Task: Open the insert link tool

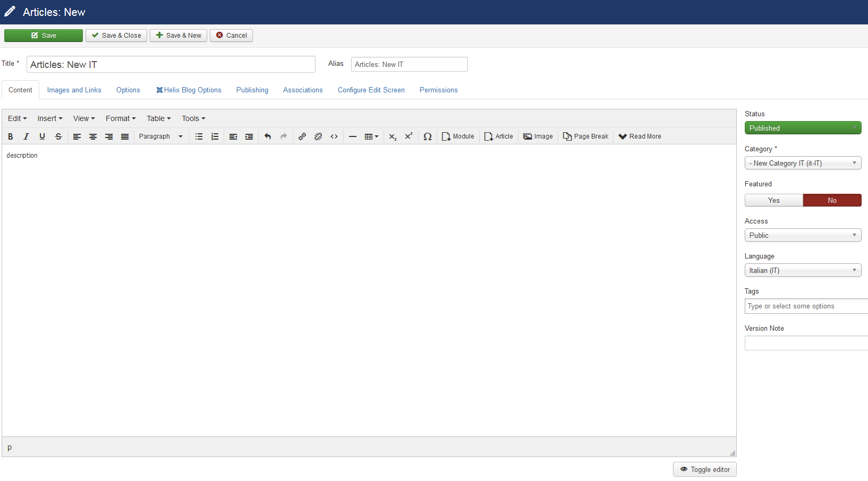Action: point(302,136)
